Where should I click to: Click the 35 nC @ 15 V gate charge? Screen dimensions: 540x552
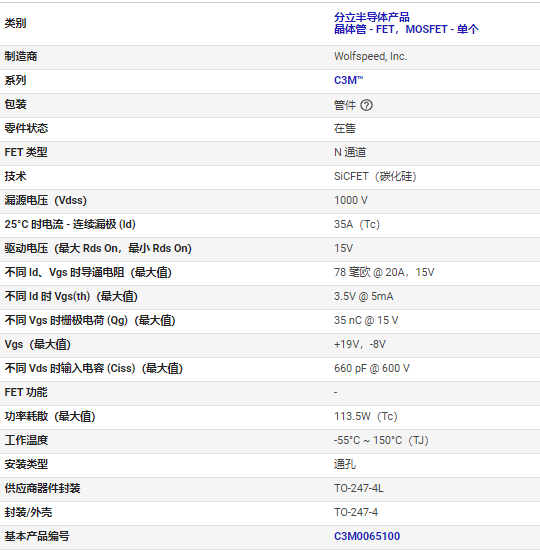pos(366,320)
